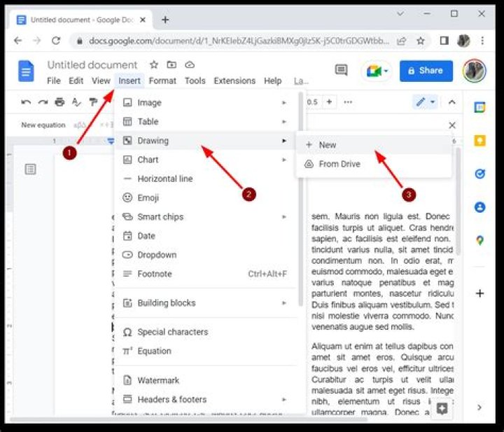Click the document title Untitled document

92,65
